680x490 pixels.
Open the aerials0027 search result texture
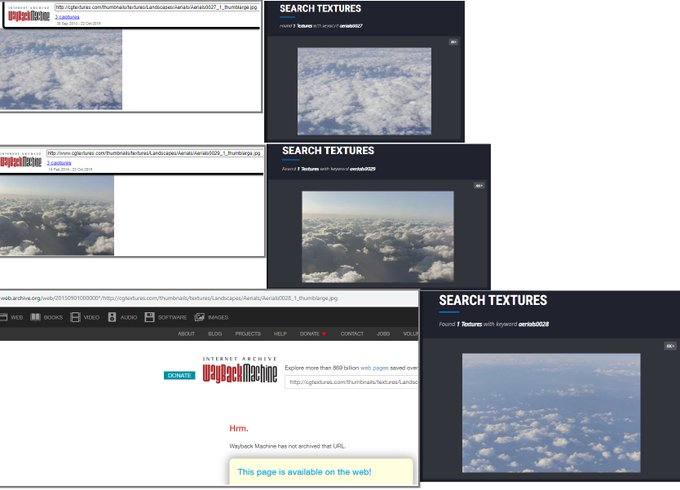tap(364, 91)
